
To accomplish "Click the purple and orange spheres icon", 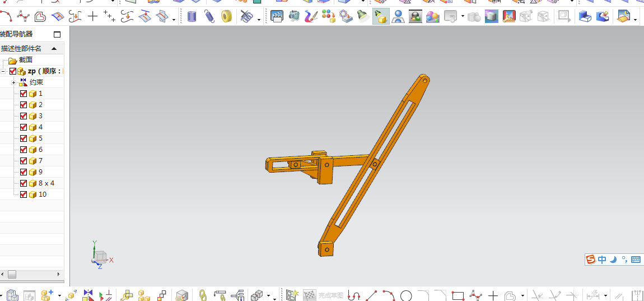I will click(x=432, y=16).
